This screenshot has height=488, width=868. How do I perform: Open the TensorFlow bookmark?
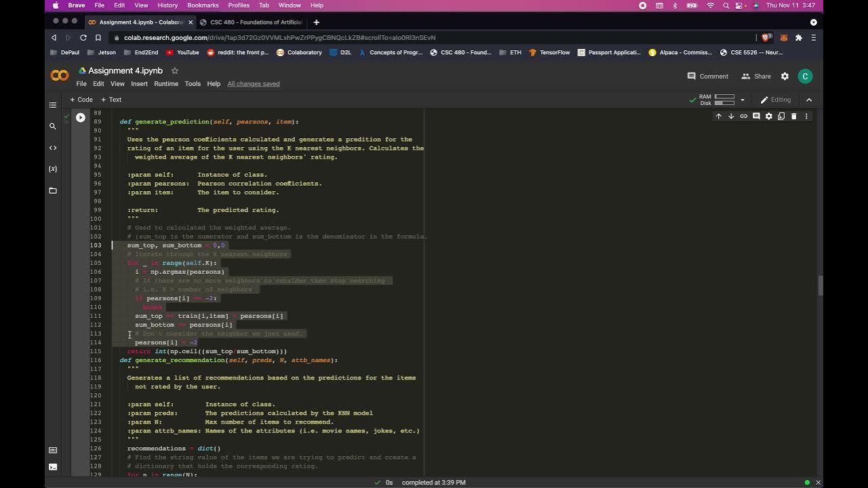(x=549, y=52)
